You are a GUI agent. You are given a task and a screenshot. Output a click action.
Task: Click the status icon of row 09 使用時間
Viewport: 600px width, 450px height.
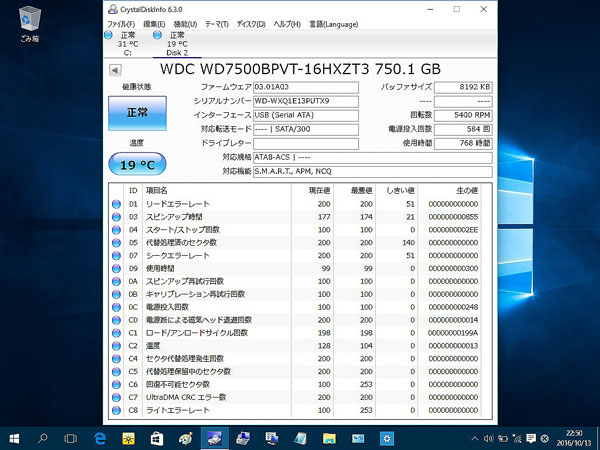[116, 269]
